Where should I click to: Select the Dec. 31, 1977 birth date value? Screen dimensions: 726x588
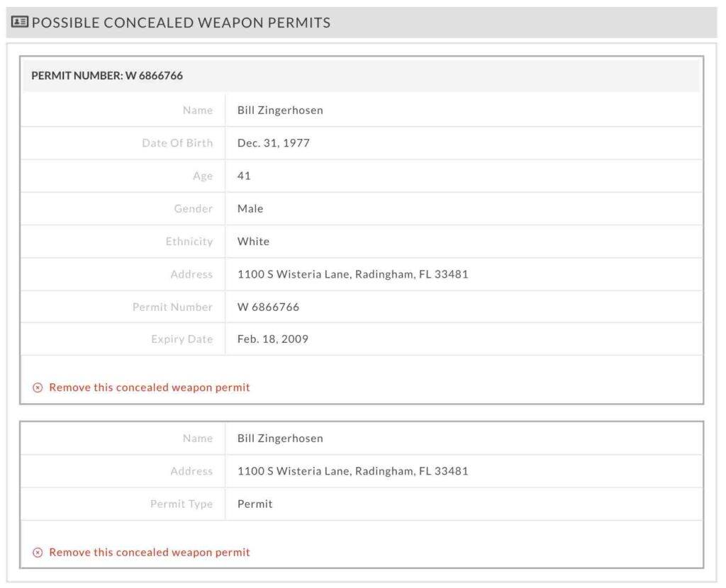tap(273, 143)
